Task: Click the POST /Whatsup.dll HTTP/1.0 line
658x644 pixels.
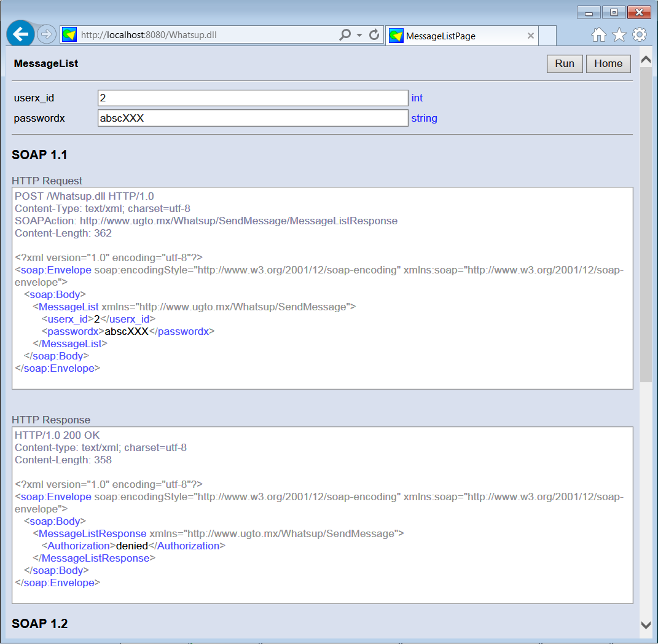Action: tap(84, 196)
